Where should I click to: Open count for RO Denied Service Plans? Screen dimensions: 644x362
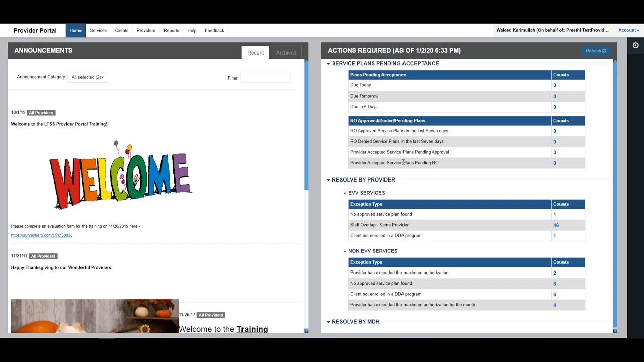[x=555, y=142]
